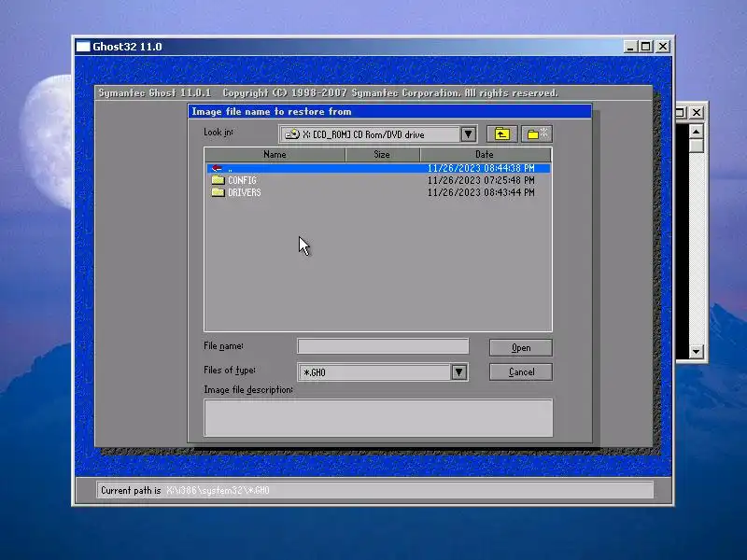Sort by the Date column header

pyautogui.click(x=486, y=154)
